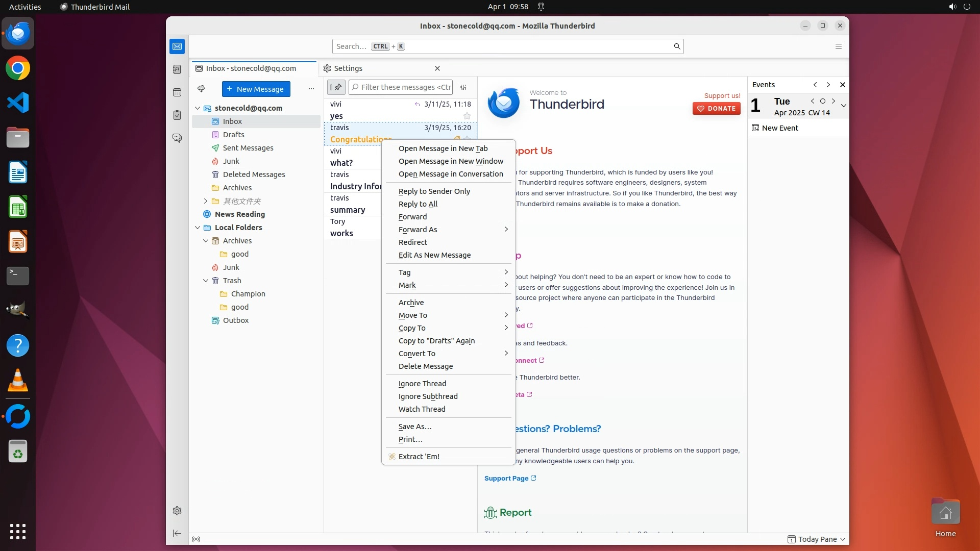Collapse the spaces toolbar
This screenshot has width=980, height=551.
(x=177, y=533)
